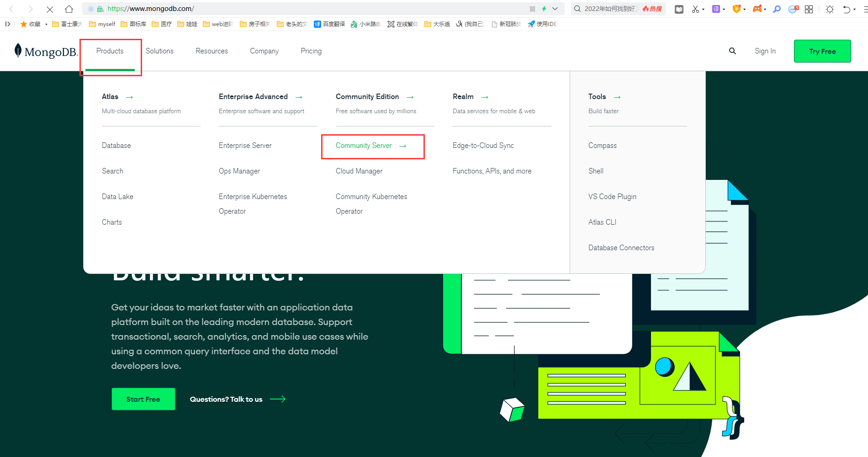
Task: Select Ops Manager menu entry
Action: coord(239,171)
